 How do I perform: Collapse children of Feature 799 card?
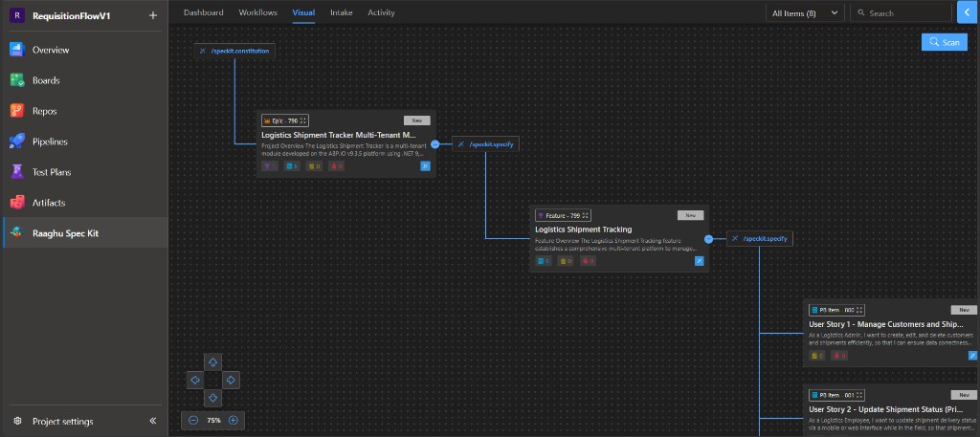click(x=709, y=239)
